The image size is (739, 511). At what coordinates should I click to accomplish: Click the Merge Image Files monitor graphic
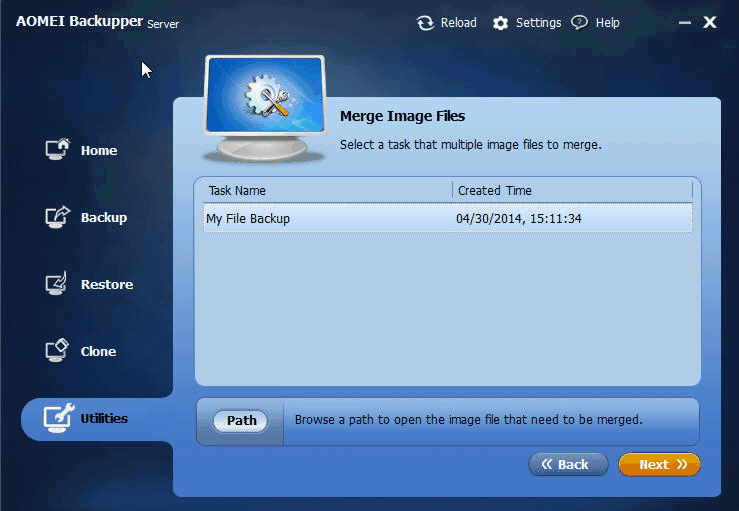pyautogui.click(x=265, y=108)
